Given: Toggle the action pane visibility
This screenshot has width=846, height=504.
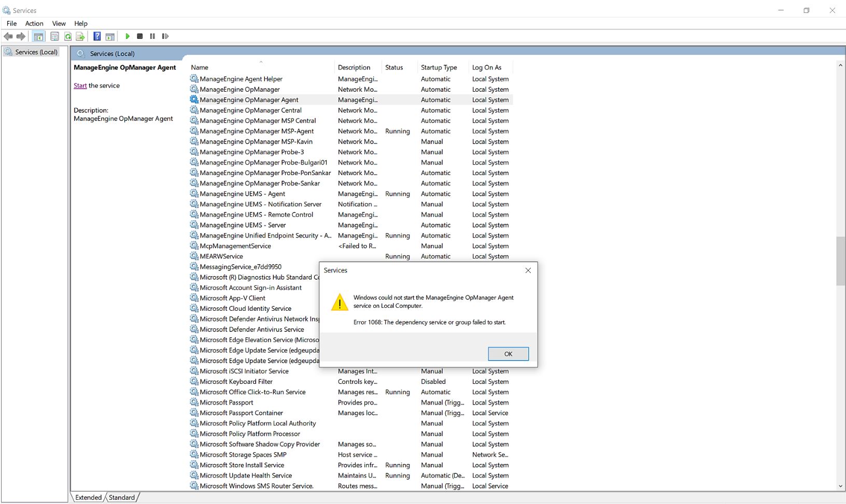Looking at the screenshot, I should coord(110,36).
